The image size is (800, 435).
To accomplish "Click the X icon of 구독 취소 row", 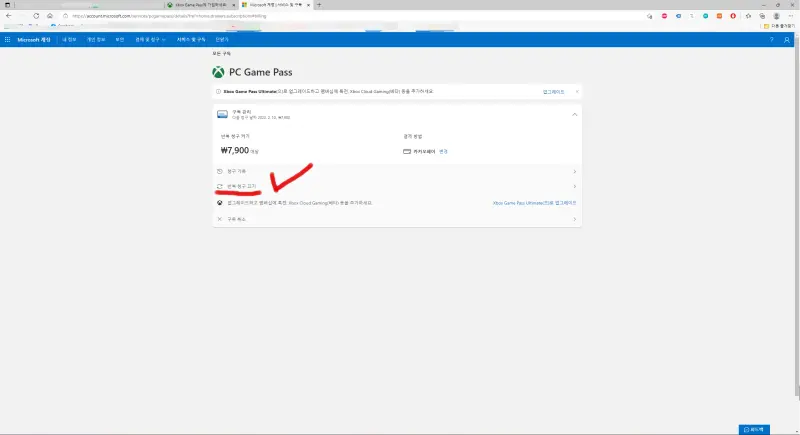I will [x=219, y=219].
